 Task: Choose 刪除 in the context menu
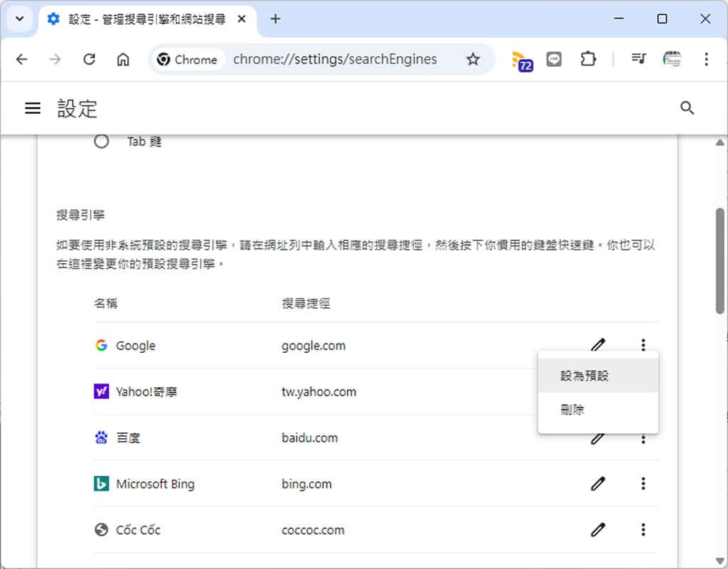click(598, 410)
